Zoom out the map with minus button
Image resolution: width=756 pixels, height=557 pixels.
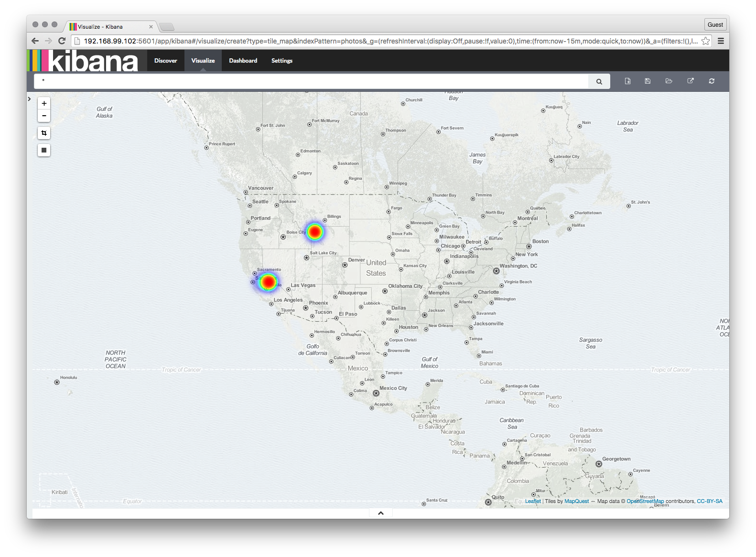44,116
